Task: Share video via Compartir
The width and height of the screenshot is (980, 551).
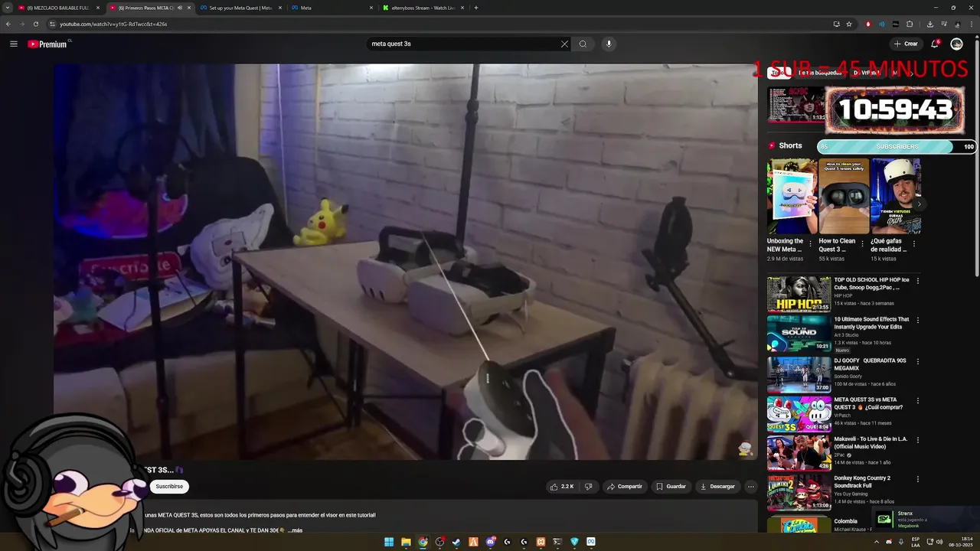Action: click(624, 486)
